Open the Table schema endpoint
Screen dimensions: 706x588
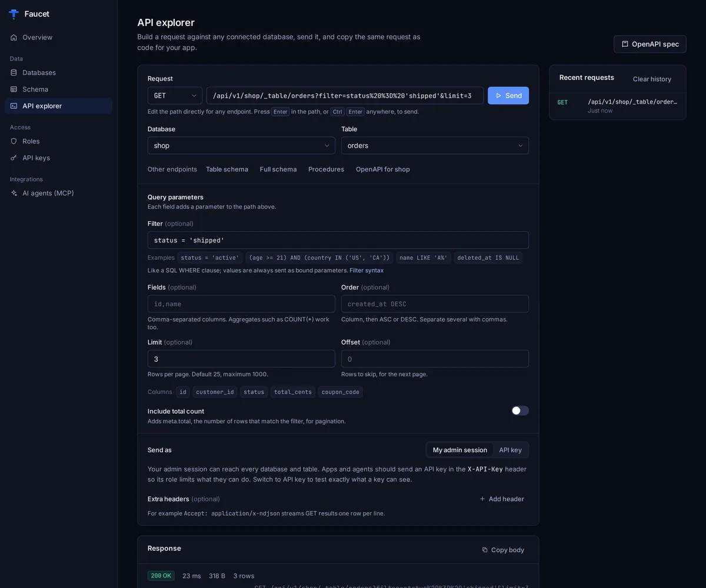227,169
